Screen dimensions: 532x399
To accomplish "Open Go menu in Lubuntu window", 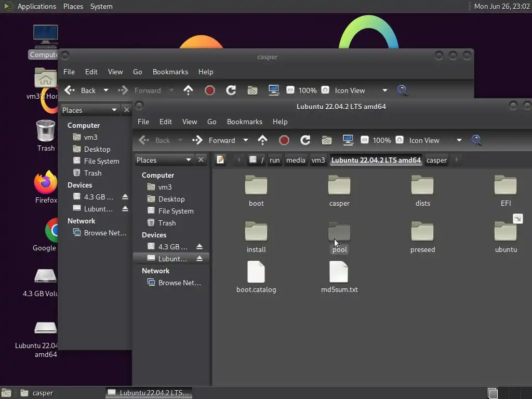I will coord(212,122).
